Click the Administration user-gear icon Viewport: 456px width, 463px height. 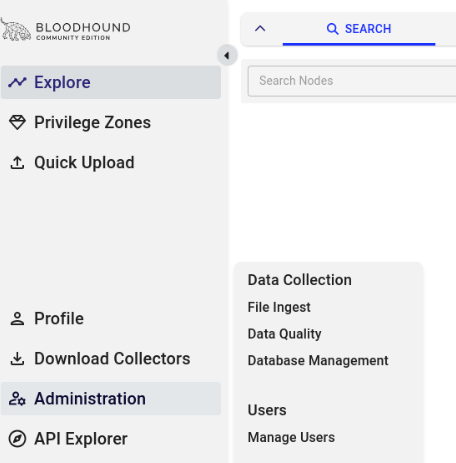(17, 399)
